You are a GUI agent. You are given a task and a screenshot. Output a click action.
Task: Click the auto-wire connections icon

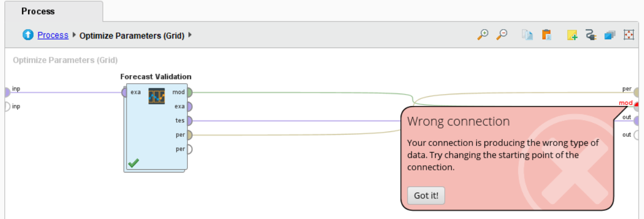[x=590, y=35]
